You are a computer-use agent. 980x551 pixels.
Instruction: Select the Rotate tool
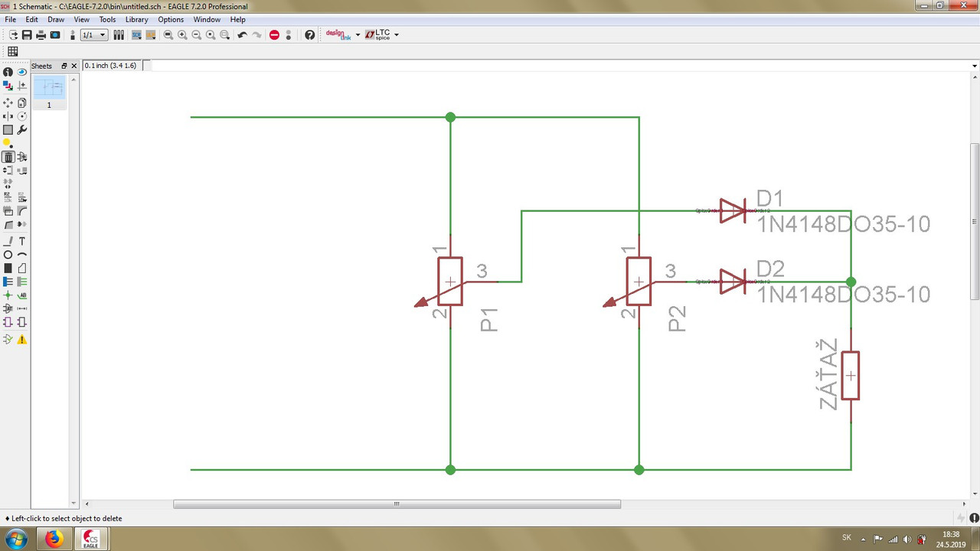pyautogui.click(x=22, y=116)
